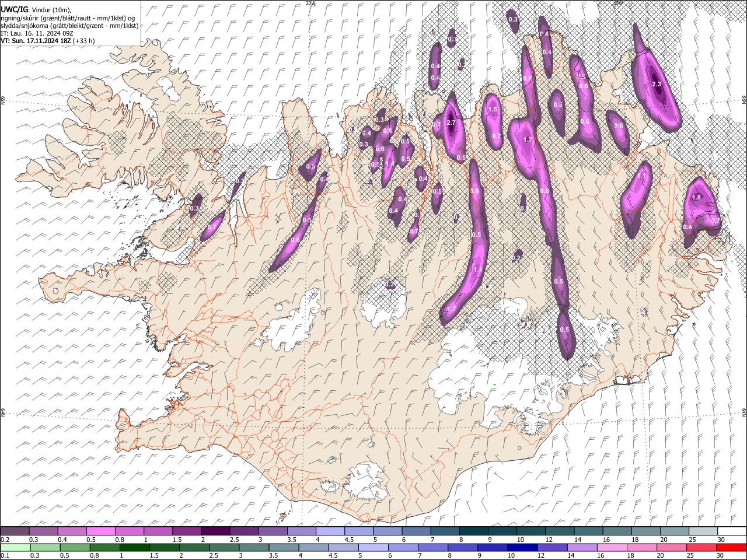This screenshot has height=560, width=747.
Task: Click the "0.1" label on the green scale
Action: 5,555
